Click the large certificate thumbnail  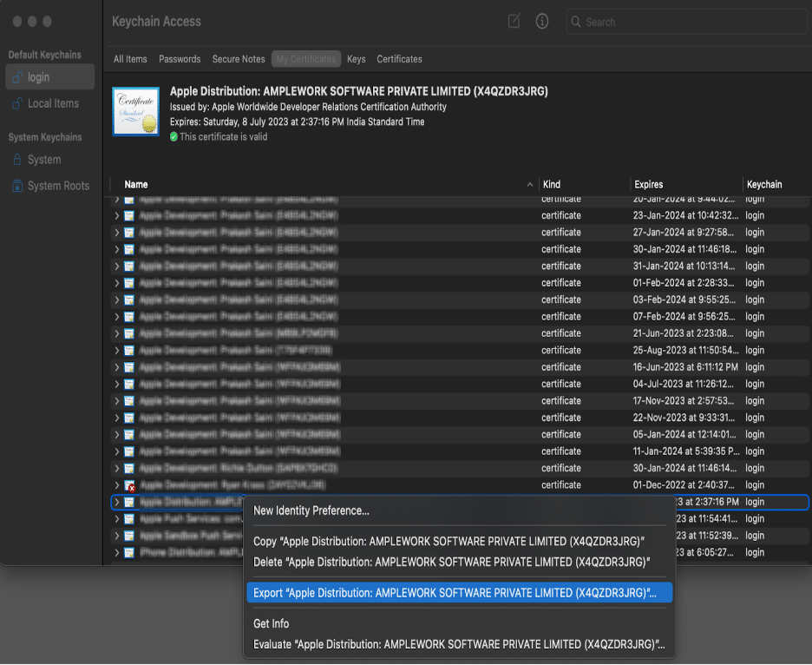(135, 111)
